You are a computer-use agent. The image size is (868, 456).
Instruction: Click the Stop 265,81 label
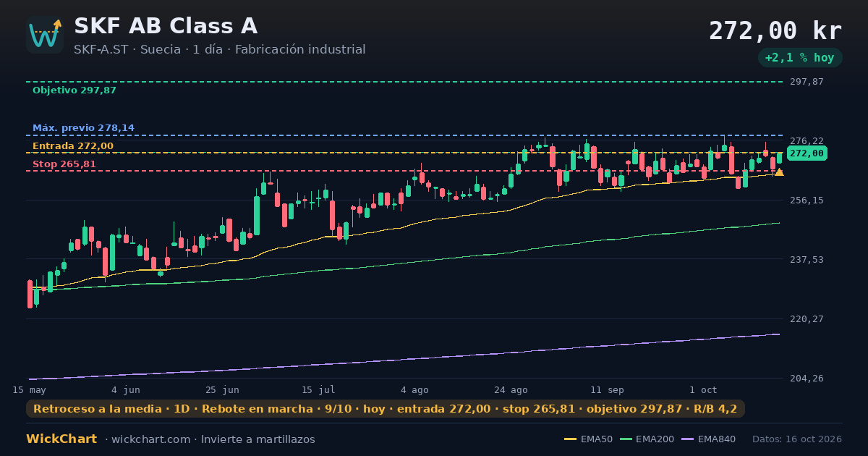[64, 164]
